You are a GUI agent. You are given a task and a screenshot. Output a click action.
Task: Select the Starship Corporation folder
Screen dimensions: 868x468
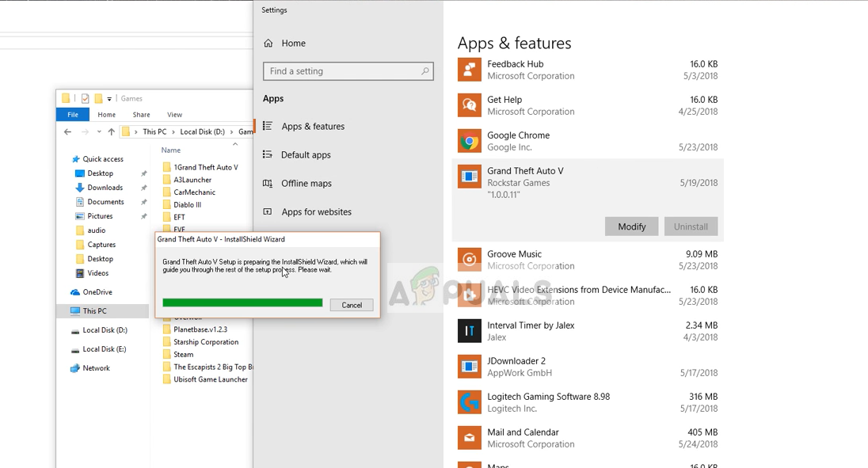pyautogui.click(x=206, y=342)
